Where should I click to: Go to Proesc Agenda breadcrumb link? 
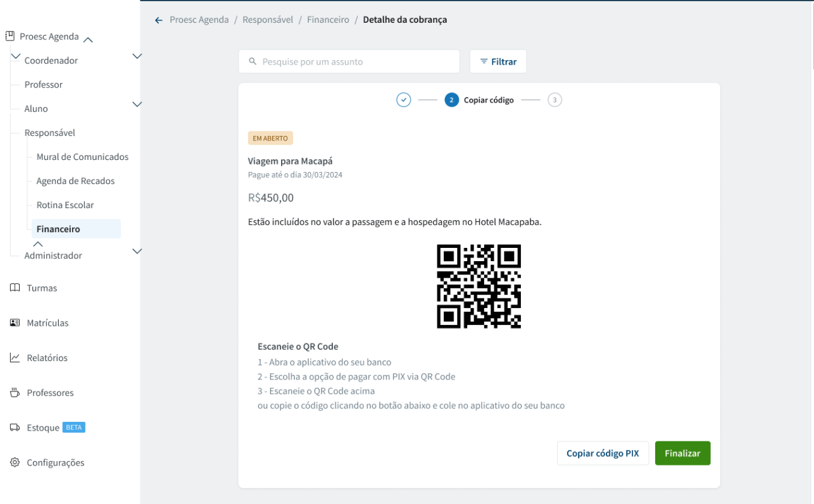point(199,20)
